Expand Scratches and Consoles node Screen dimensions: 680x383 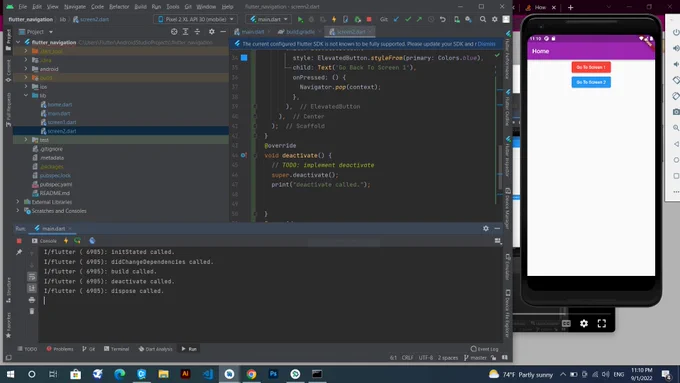18,211
